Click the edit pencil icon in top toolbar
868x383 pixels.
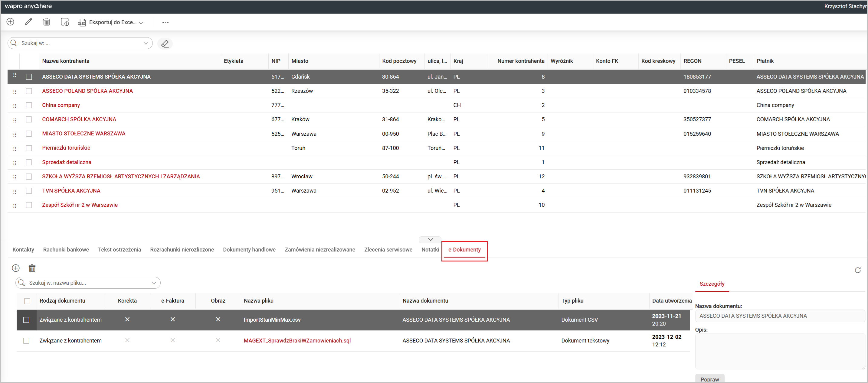tap(29, 22)
